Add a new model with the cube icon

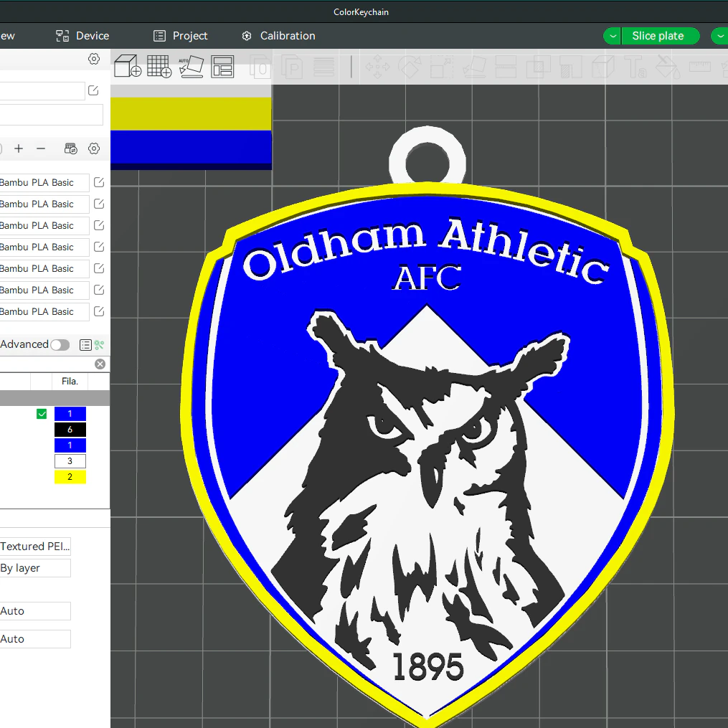[x=126, y=67]
